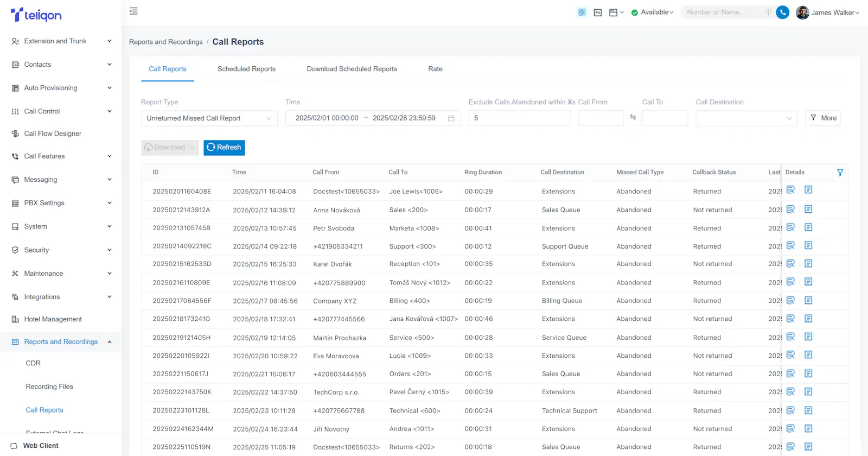
Task: Edit the Exclude Calls Abandoned seconds field
Action: 519,118
